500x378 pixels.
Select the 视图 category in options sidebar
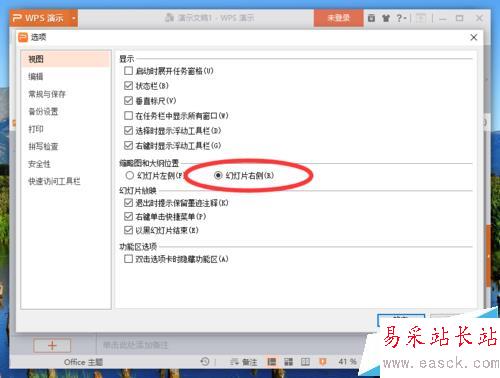pyautogui.click(x=66, y=59)
